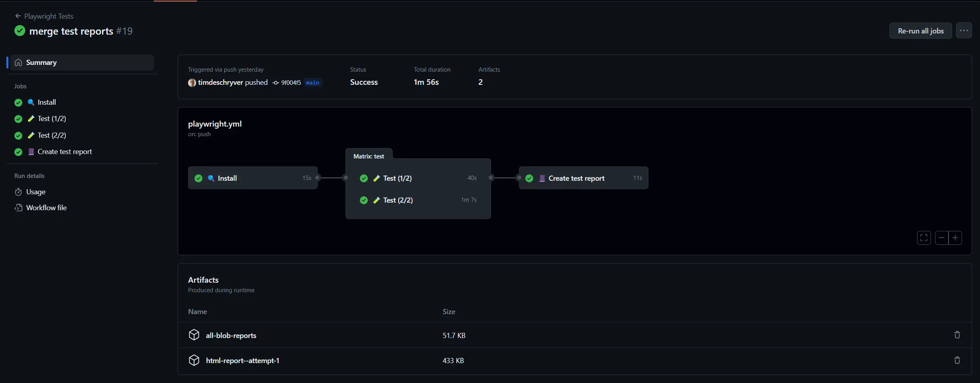This screenshot has height=383, width=980.
Task: Click the 433 KB size cell
Action: 453,361
